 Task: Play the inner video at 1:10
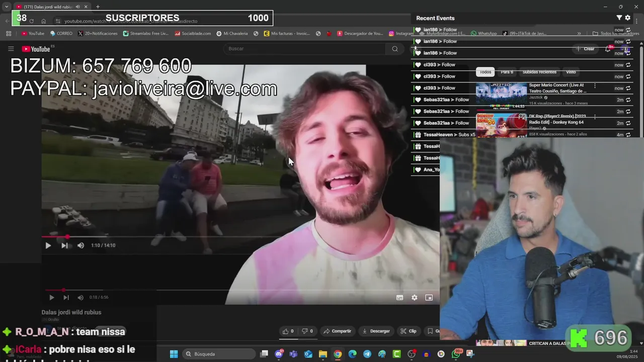click(x=48, y=245)
